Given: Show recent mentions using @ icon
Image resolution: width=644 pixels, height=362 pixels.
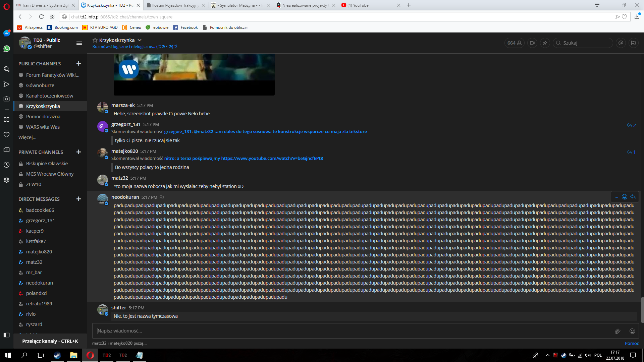Looking at the screenshot, I should [x=621, y=43].
